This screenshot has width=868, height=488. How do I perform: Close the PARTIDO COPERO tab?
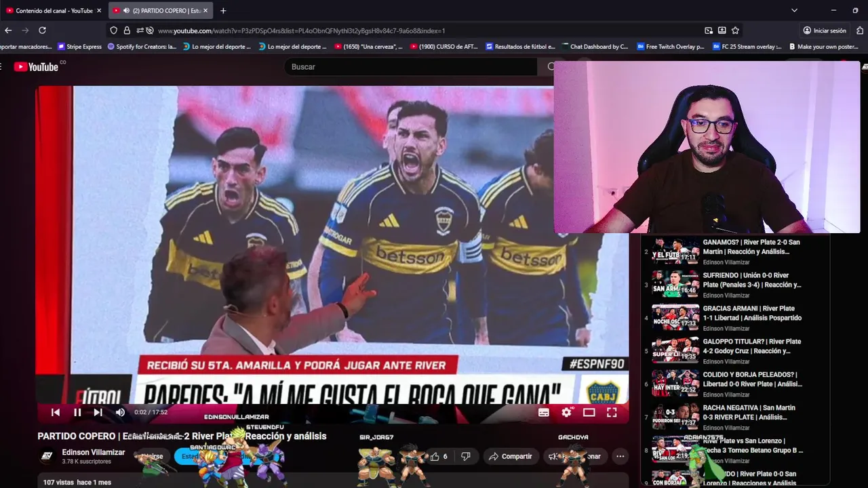205,10
